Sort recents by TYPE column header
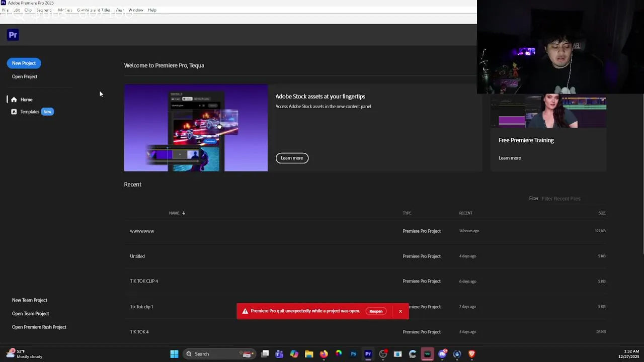This screenshot has width=644, height=362. click(x=407, y=213)
